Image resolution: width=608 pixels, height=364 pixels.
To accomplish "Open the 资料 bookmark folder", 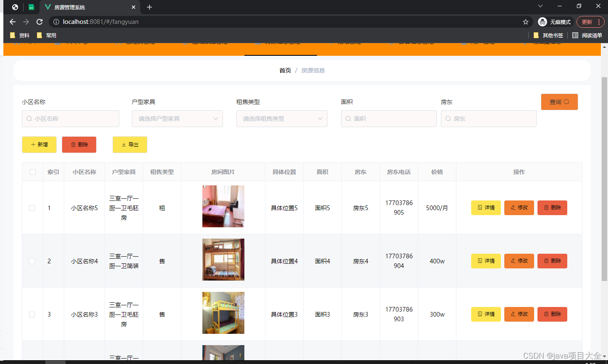I will click(x=20, y=36).
